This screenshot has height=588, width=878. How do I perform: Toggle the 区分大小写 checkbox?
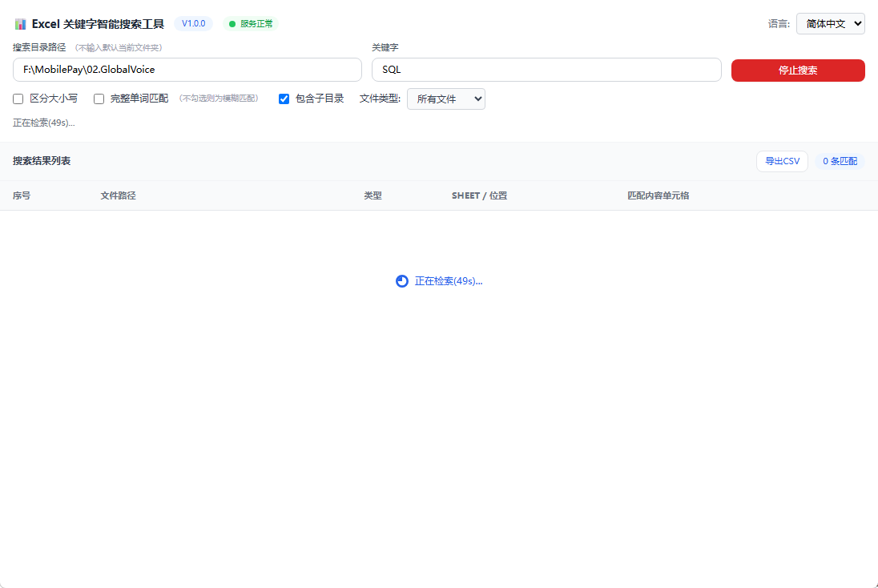[18, 99]
